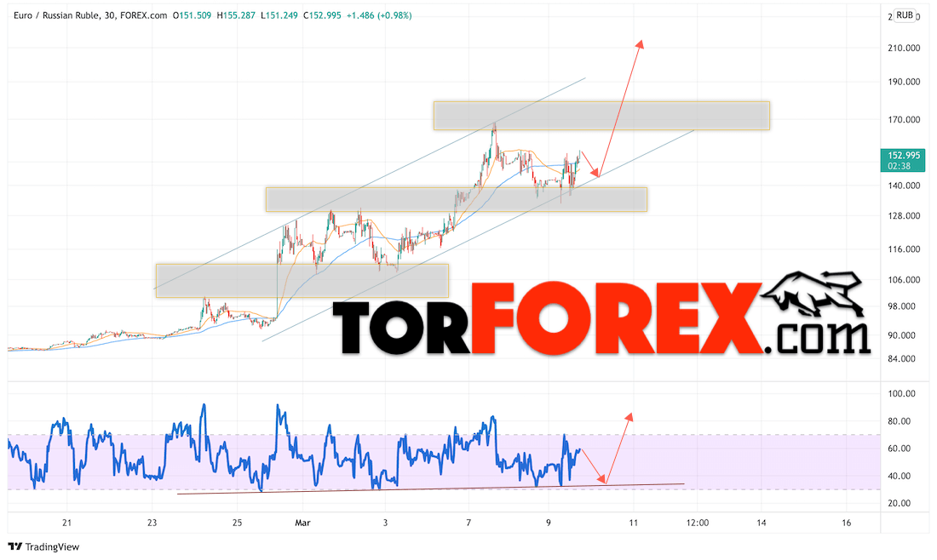Click the 140.000 price axis label
The image size is (937, 560).
[x=904, y=186]
